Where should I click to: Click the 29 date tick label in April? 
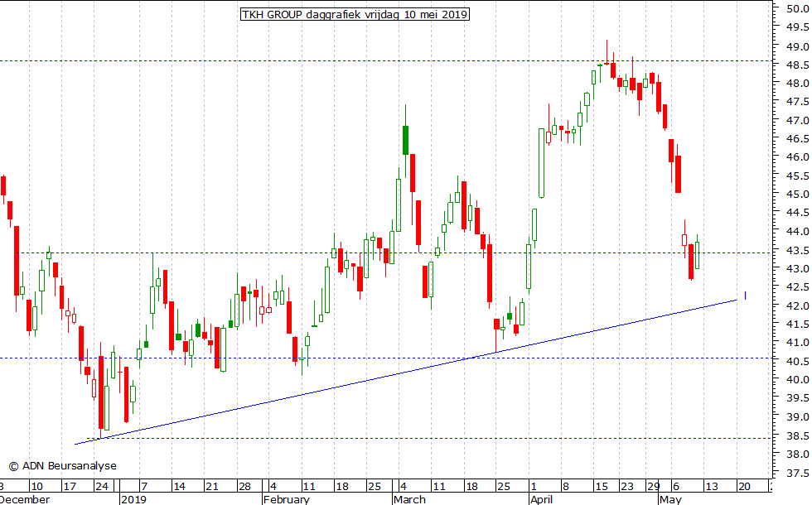click(x=654, y=487)
